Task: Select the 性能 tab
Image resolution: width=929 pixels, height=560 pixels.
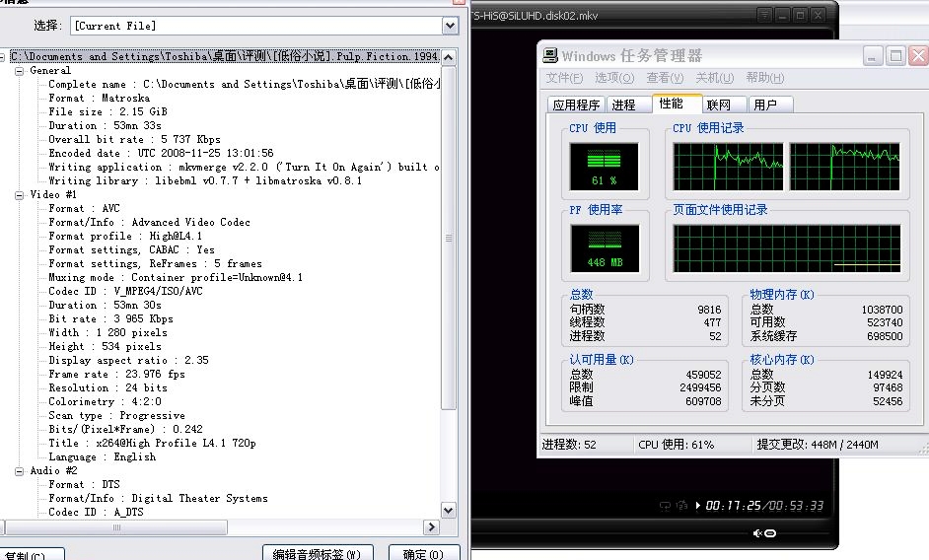Action: click(x=677, y=104)
